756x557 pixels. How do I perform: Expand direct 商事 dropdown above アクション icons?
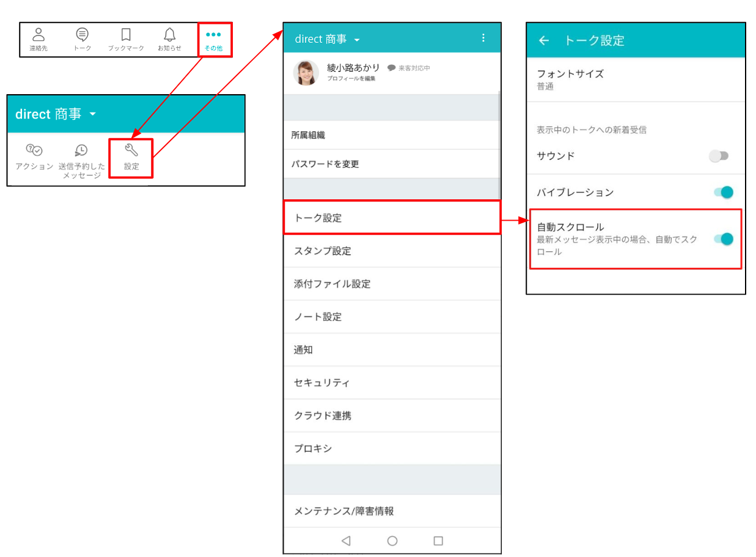93,114
